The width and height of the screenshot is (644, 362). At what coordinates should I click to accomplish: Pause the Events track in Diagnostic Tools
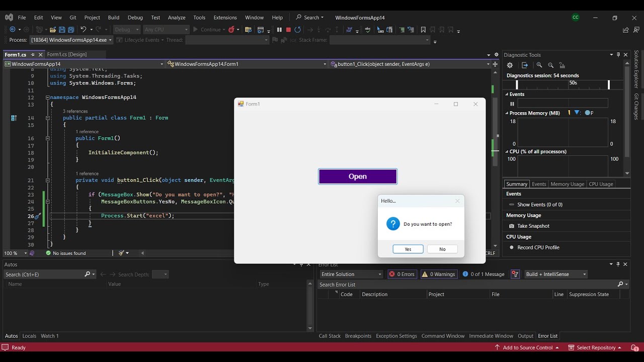(512, 104)
